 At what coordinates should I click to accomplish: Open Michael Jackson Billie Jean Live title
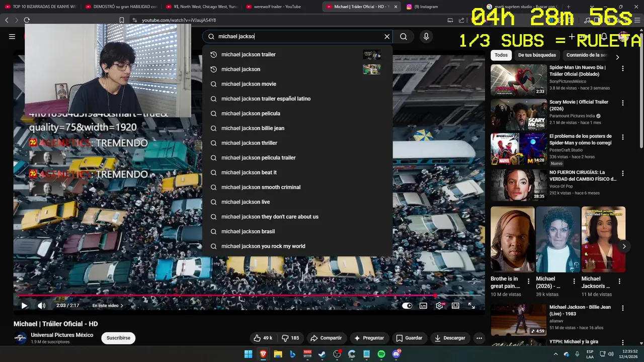click(580, 310)
